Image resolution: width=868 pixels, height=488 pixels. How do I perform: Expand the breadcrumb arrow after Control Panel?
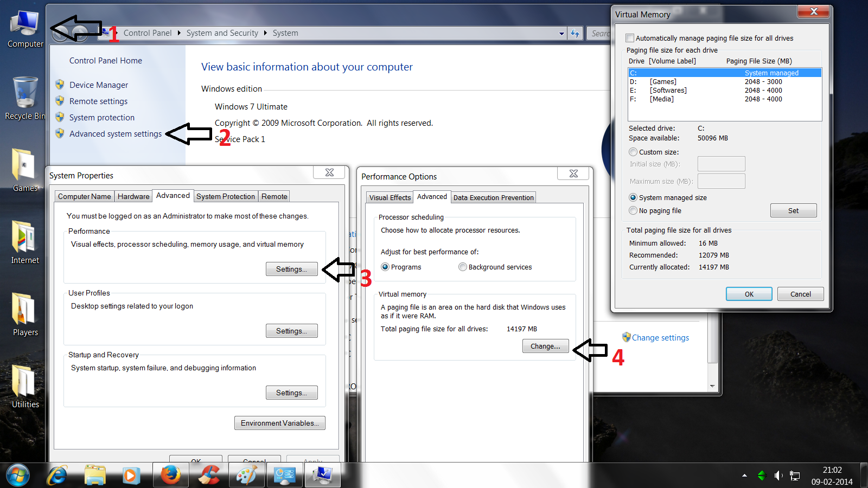179,33
